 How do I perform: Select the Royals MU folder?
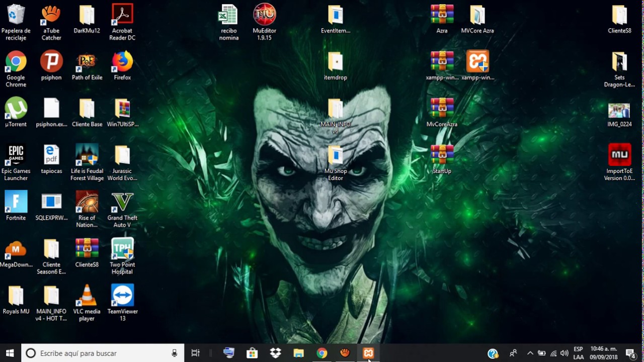click(16, 299)
